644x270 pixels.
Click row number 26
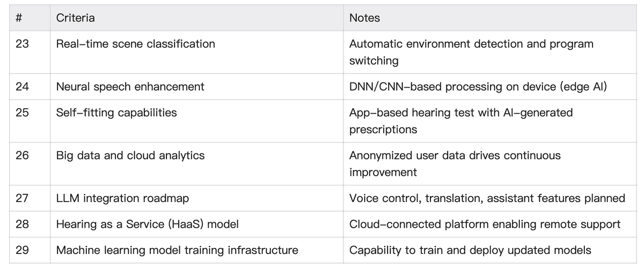pyautogui.click(x=23, y=155)
